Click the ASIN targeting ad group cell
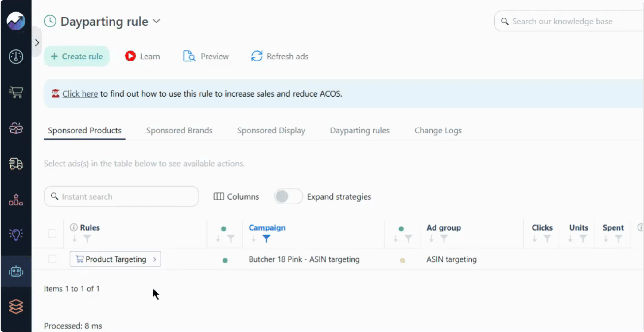 [451, 259]
